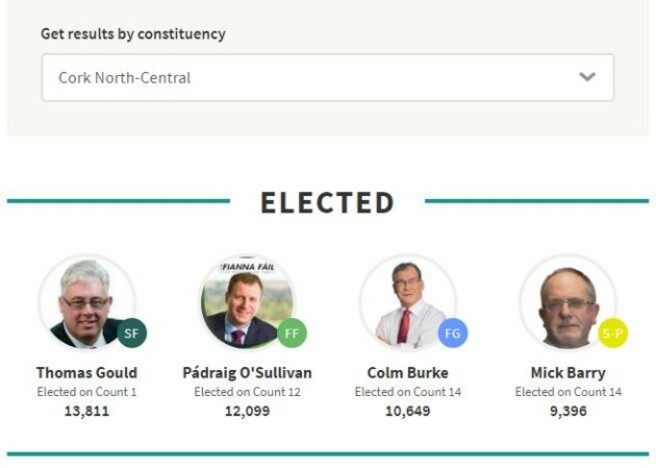Click Colm Burke's 10,649 vote count

(408, 411)
